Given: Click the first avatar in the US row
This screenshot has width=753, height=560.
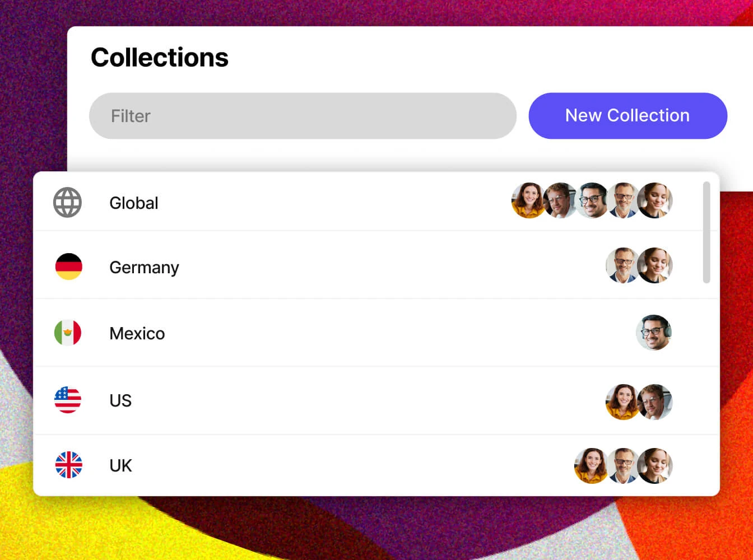Looking at the screenshot, I should pos(622,402).
